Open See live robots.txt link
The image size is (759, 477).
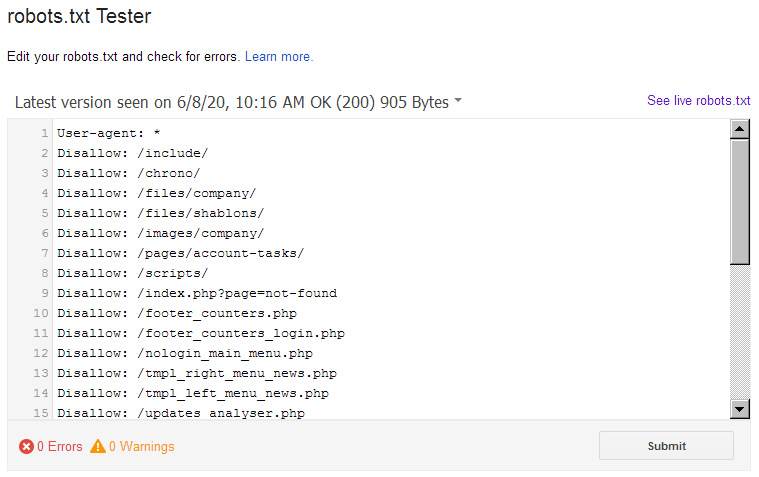point(698,101)
